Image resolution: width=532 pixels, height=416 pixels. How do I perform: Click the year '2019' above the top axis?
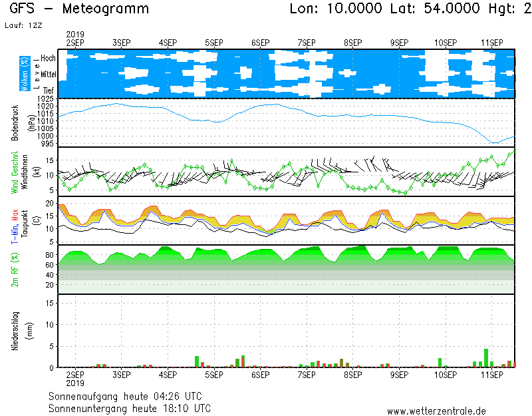coord(75,35)
